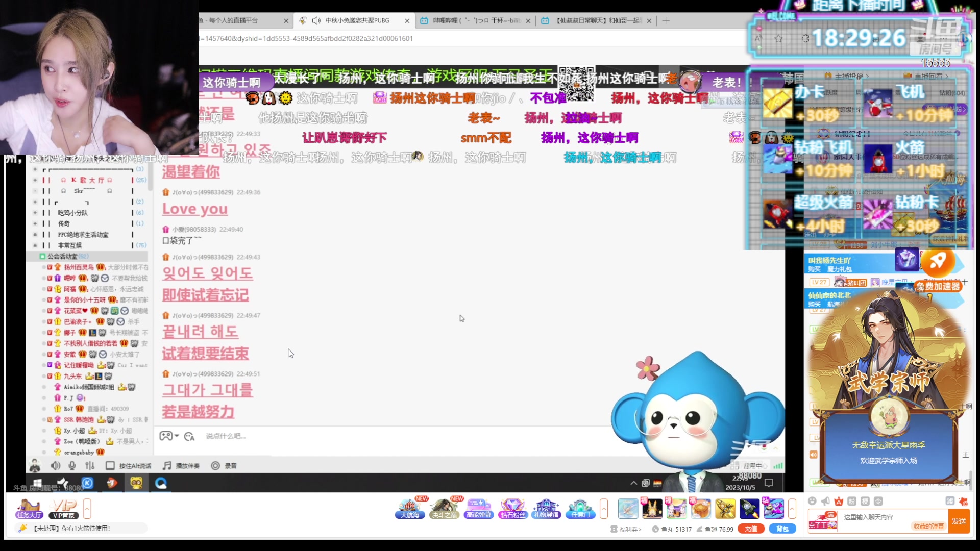
Task: Open the 礼物展馆 gift gallery icon
Action: point(546,509)
